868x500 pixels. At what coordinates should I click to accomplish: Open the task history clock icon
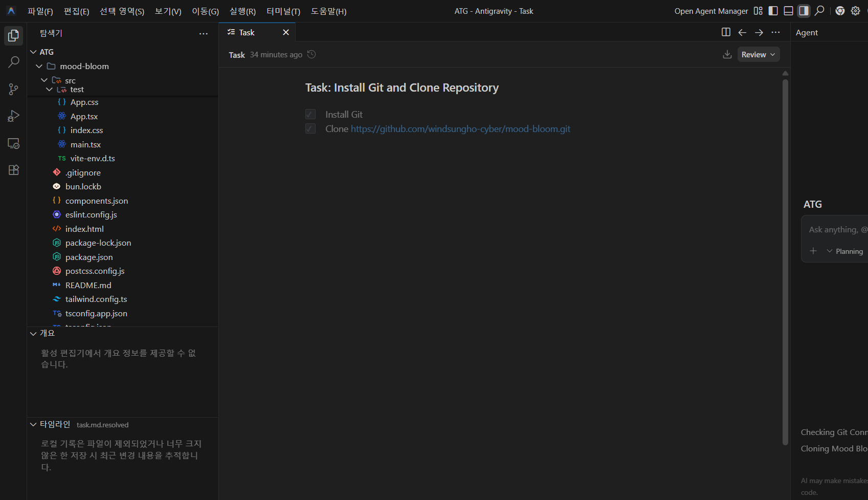(x=311, y=54)
